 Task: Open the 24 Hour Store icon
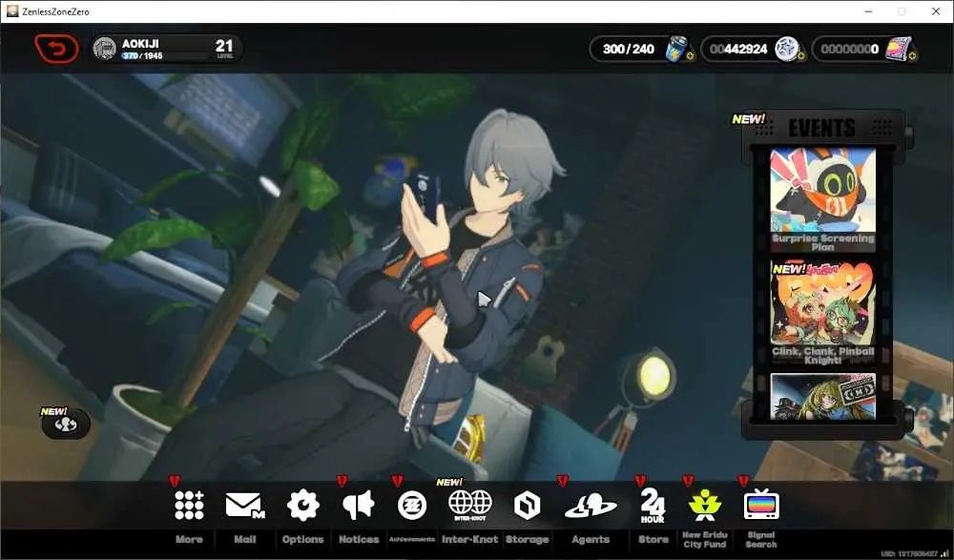tap(653, 506)
